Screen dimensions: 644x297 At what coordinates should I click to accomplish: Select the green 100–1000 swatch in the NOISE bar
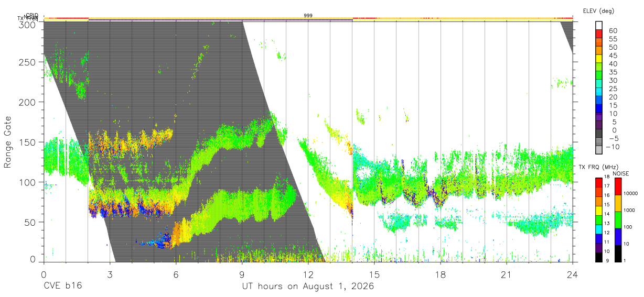617,219
